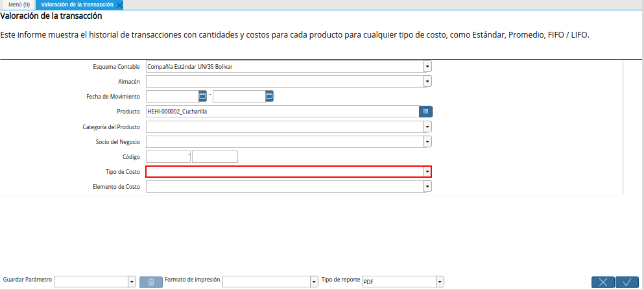The image size is (644, 290).
Task: Confirm the report with the checkmark button
Action: tap(626, 282)
